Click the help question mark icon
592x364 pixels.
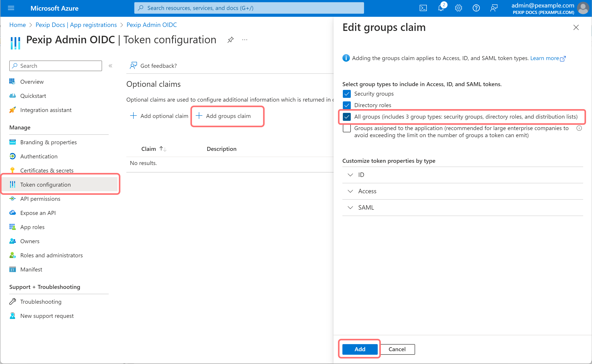tap(476, 8)
